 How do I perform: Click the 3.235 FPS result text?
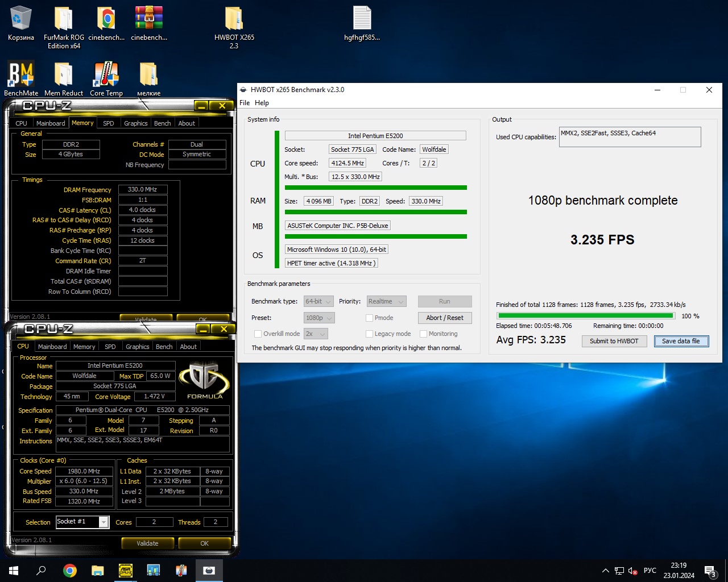(x=602, y=240)
